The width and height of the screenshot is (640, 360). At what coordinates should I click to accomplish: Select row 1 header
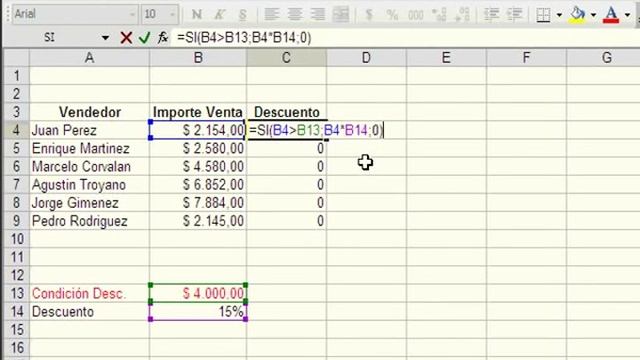(x=16, y=76)
